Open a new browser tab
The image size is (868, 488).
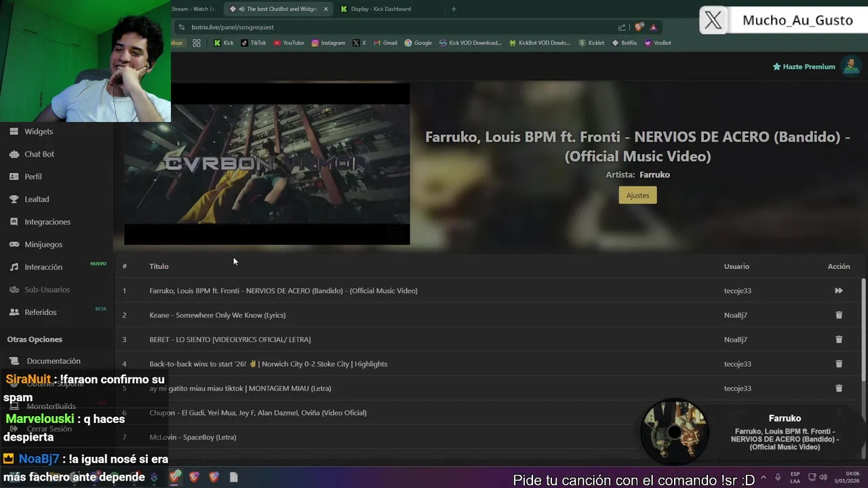pos(454,9)
